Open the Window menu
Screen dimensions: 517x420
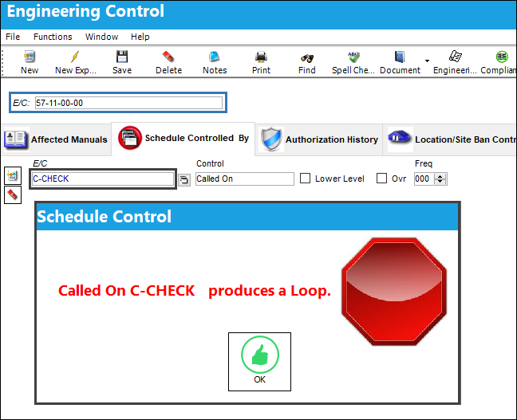coord(101,37)
